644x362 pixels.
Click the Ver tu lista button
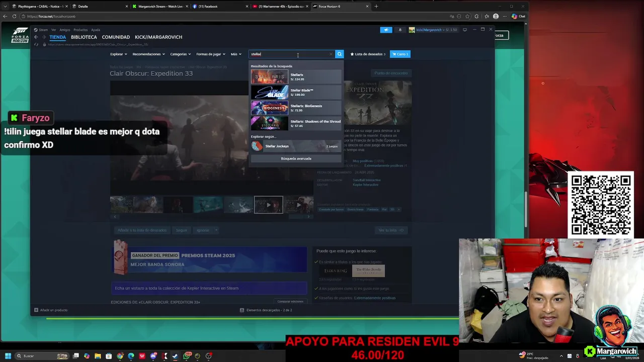[391, 230]
